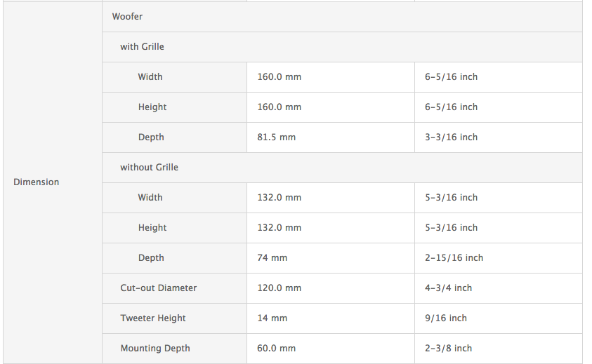
Task: Click the 4-3/4 inch cut-out value
Action: 448,288
